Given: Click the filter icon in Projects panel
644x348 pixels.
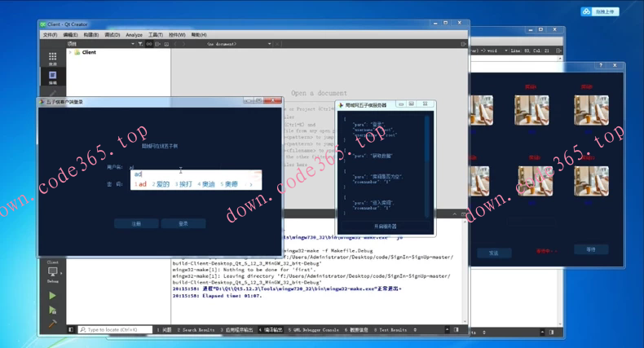Looking at the screenshot, I should pyautogui.click(x=140, y=44).
